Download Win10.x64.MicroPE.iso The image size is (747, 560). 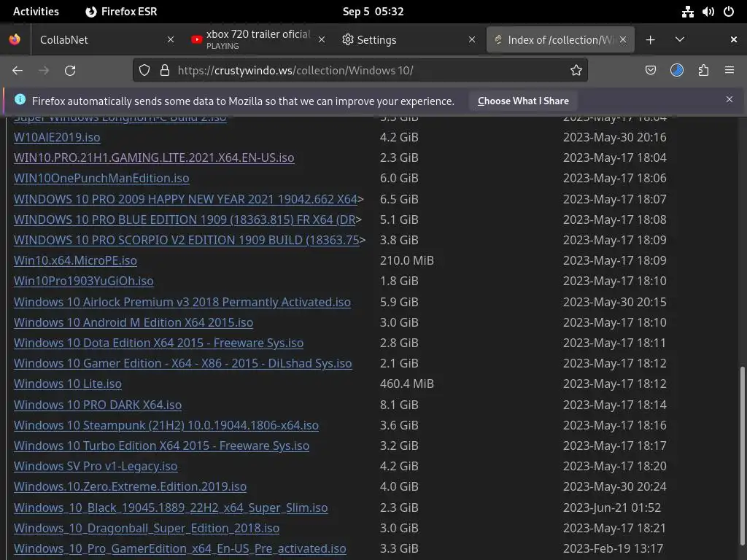[x=75, y=260]
